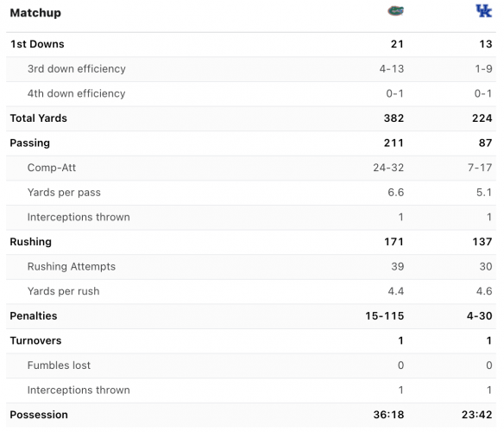The height and width of the screenshot is (432, 504).
Task: Click Florida's possession time 36:18
Action: (388, 415)
